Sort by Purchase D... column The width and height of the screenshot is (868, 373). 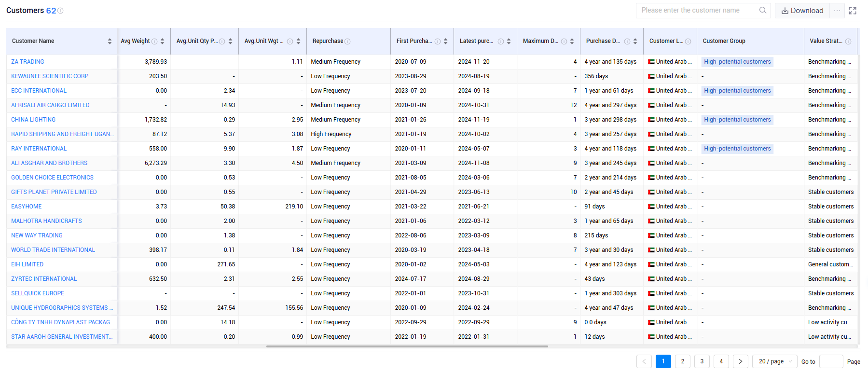tap(635, 41)
